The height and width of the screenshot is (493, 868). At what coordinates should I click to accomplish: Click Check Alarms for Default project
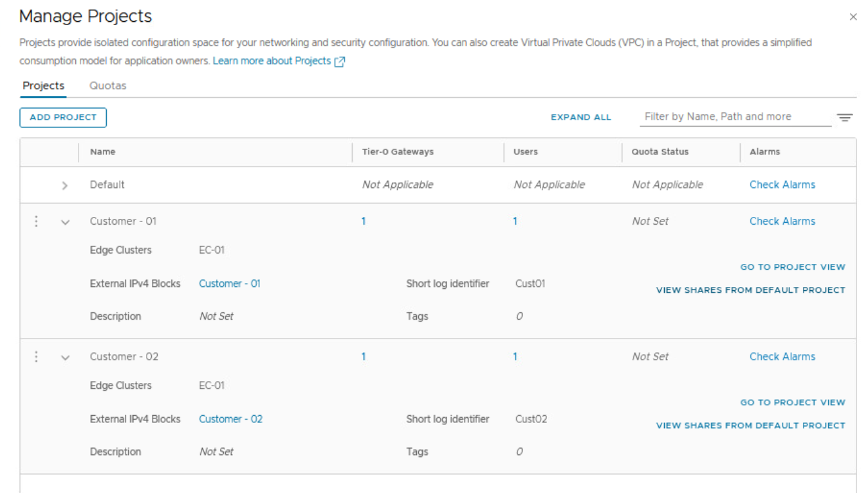point(782,185)
